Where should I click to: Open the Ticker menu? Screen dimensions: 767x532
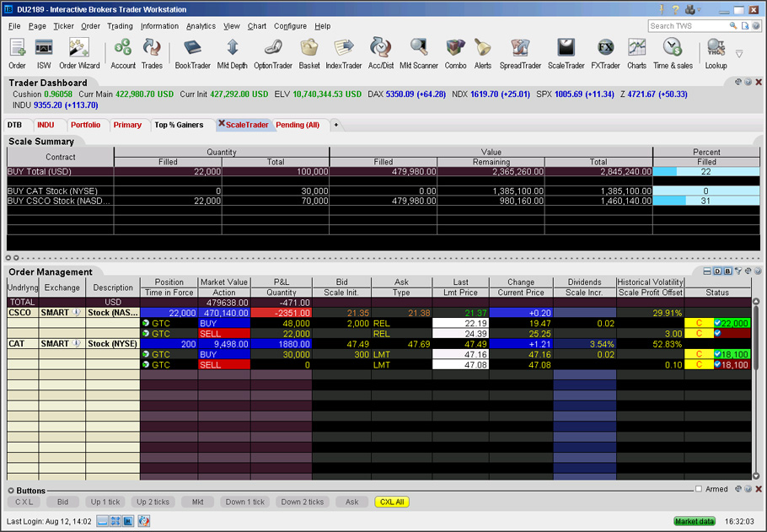point(63,26)
